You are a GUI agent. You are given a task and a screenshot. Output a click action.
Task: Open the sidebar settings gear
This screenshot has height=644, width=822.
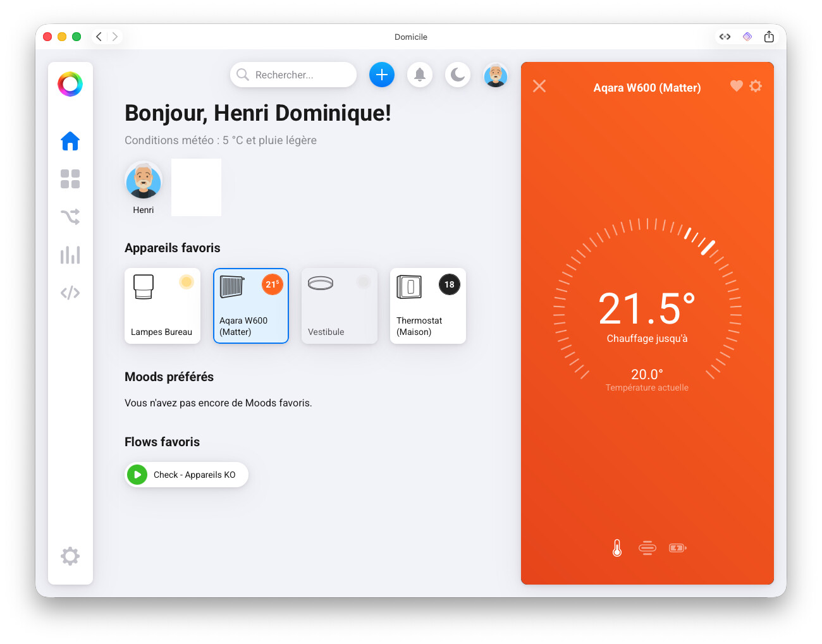point(70,556)
